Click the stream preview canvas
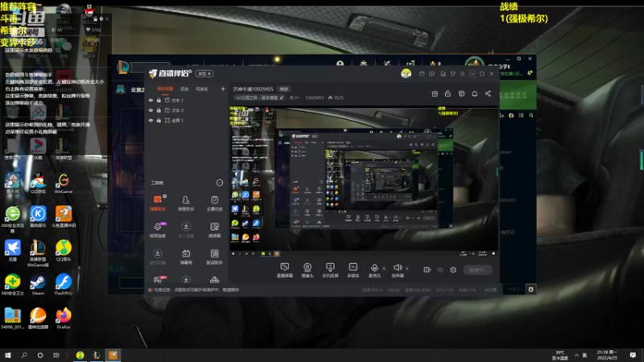This screenshot has height=362, width=644. 364,182
